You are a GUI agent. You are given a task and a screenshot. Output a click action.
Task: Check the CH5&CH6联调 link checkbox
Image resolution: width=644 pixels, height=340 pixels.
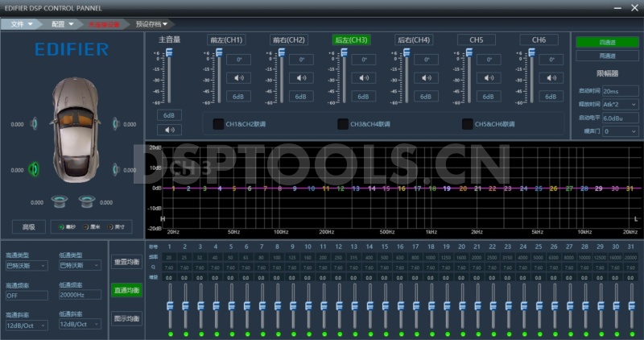pos(467,124)
